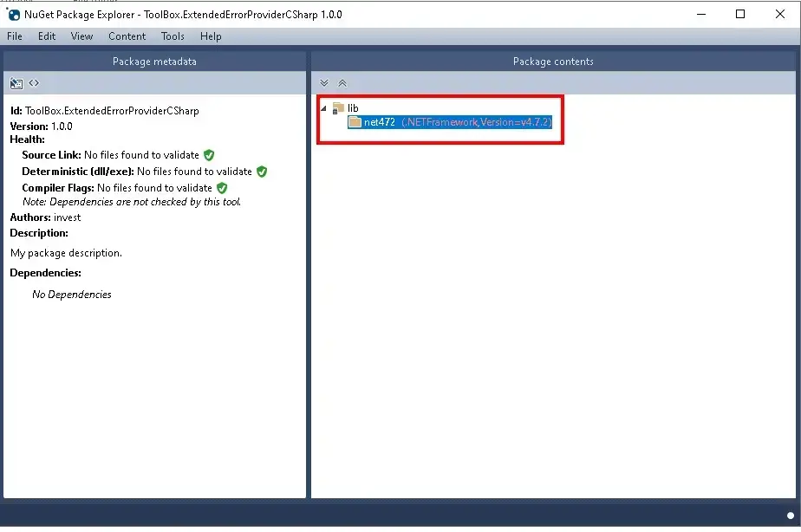The height and width of the screenshot is (532, 801).
Task: Click the white status dot in status bar
Action: (791, 516)
